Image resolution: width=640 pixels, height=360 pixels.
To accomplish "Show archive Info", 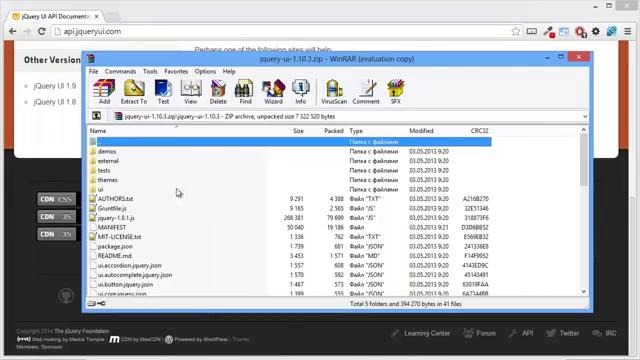I will [x=301, y=91].
